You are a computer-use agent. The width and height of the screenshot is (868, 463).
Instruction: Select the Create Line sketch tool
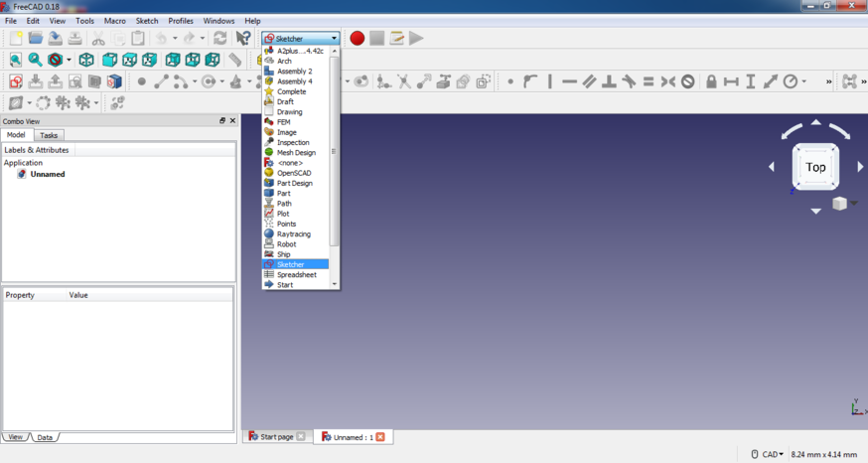(161, 81)
